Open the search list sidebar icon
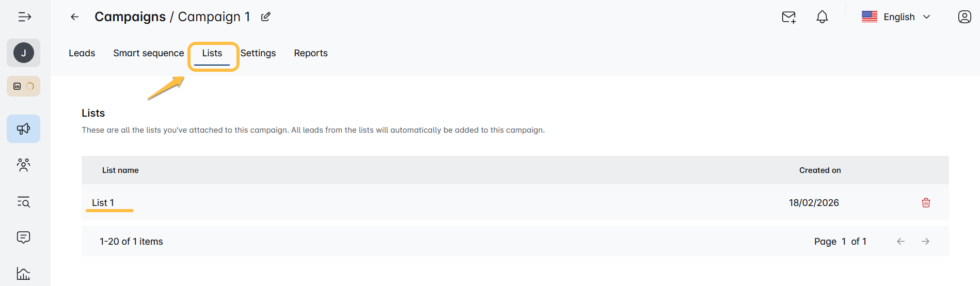980x286 pixels. pyautogui.click(x=24, y=202)
